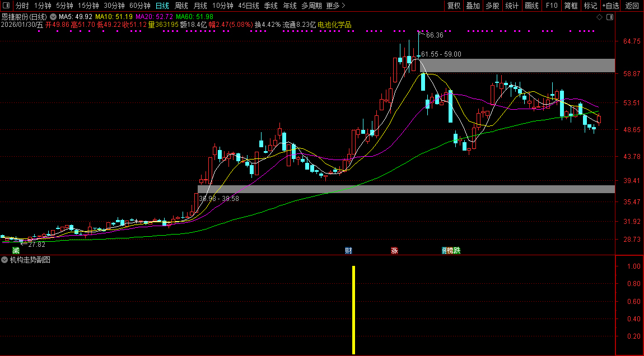Select the 月线 monthly tab
This screenshot has width=644, height=356.
[200, 6]
